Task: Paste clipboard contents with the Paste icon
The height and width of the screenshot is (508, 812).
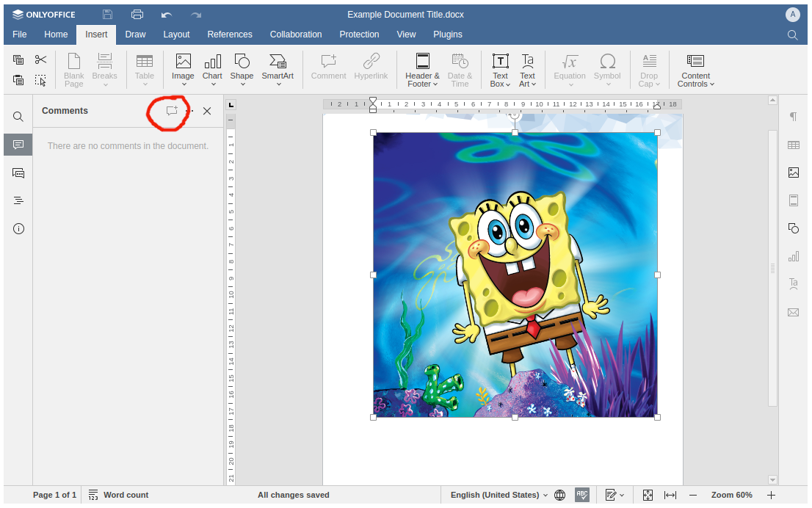Action: click(18, 80)
